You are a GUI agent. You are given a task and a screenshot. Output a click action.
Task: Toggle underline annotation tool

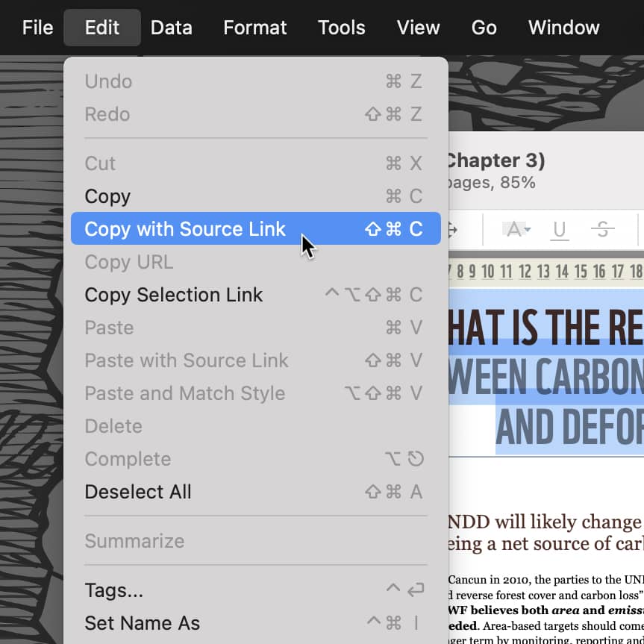560,230
